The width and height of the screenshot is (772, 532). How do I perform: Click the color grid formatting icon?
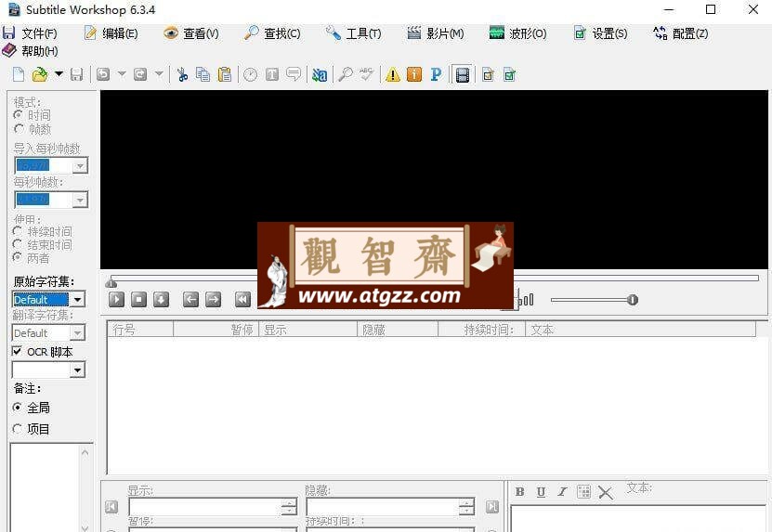click(584, 492)
